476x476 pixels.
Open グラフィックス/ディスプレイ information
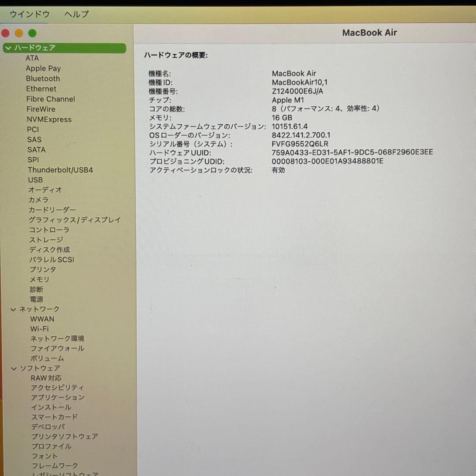click(x=75, y=219)
